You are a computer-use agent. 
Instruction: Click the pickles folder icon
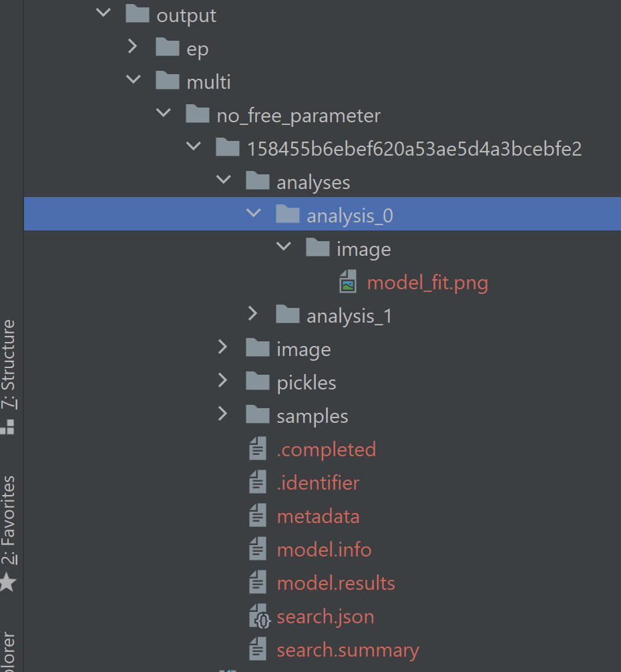click(x=257, y=381)
